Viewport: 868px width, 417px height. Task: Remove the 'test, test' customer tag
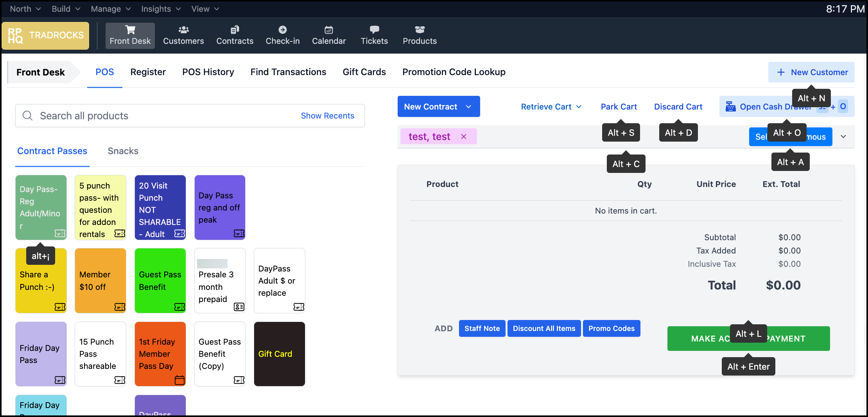point(464,137)
